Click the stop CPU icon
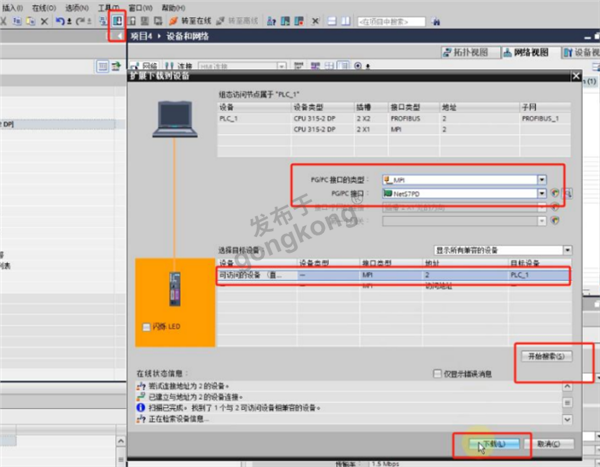The image size is (600, 467). point(299,21)
